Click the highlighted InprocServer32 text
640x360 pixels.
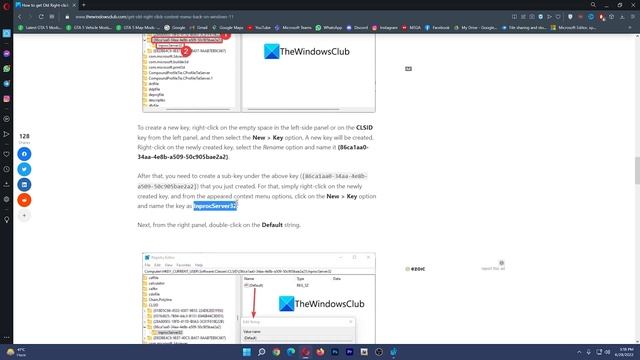pos(215,206)
